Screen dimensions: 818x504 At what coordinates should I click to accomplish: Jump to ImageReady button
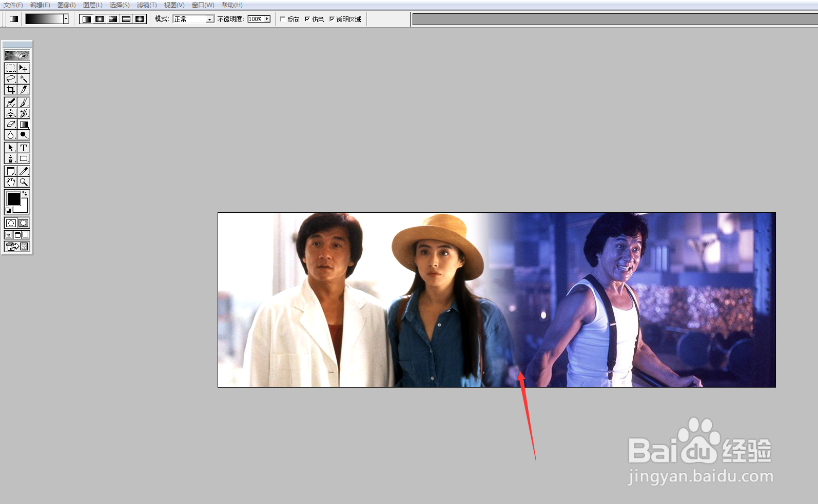[x=17, y=247]
